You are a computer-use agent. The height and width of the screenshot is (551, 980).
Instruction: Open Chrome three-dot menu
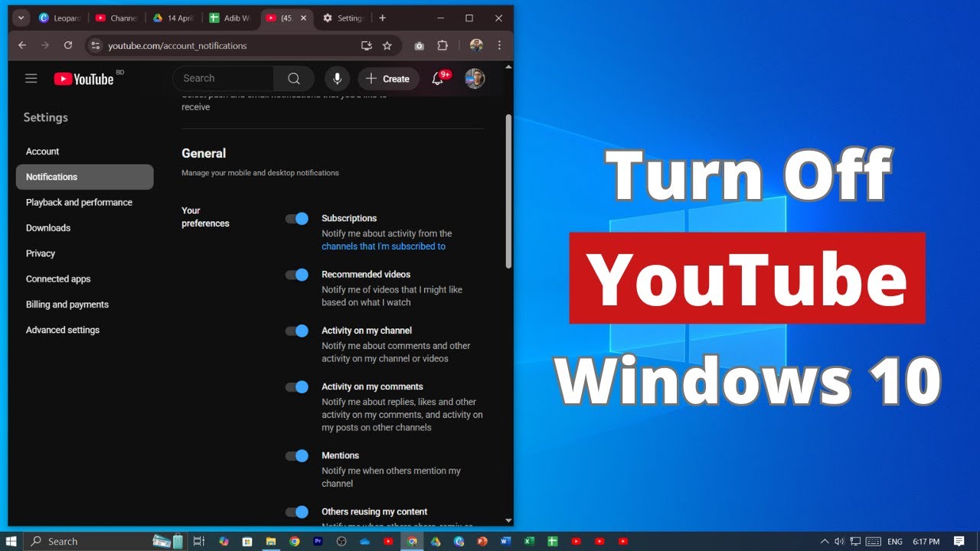pyautogui.click(x=499, y=45)
